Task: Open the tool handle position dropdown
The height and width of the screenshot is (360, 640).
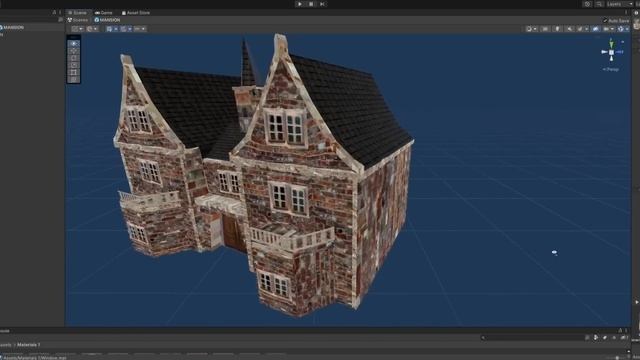Action: point(78,29)
